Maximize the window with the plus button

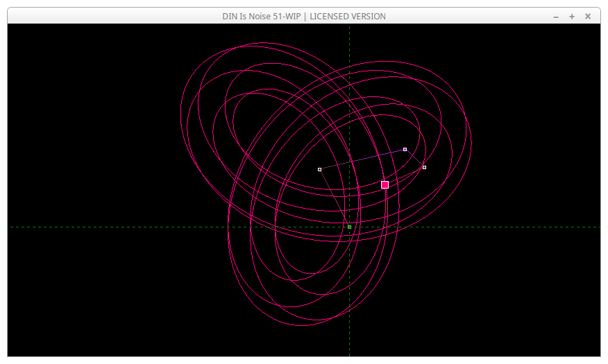(572, 17)
